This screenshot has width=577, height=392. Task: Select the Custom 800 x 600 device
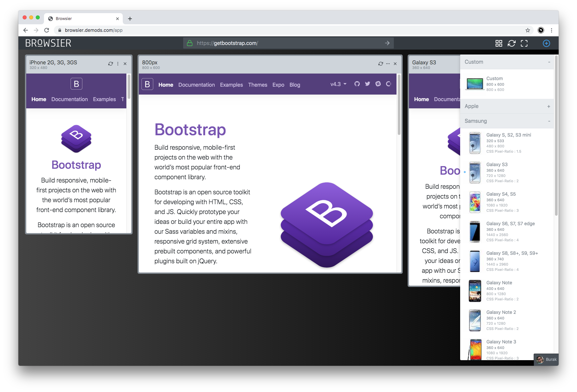click(507, 84)
